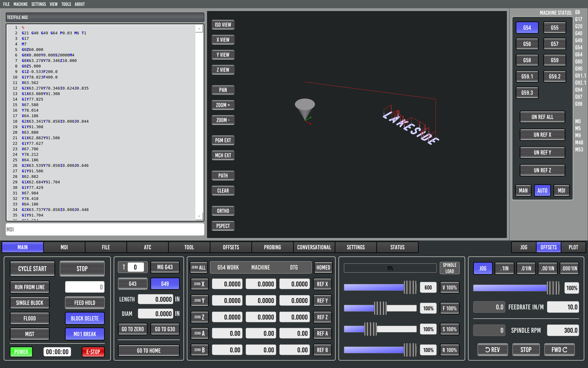Click the spindle REV button
588x368 pixels.
(x=492, y=350)
